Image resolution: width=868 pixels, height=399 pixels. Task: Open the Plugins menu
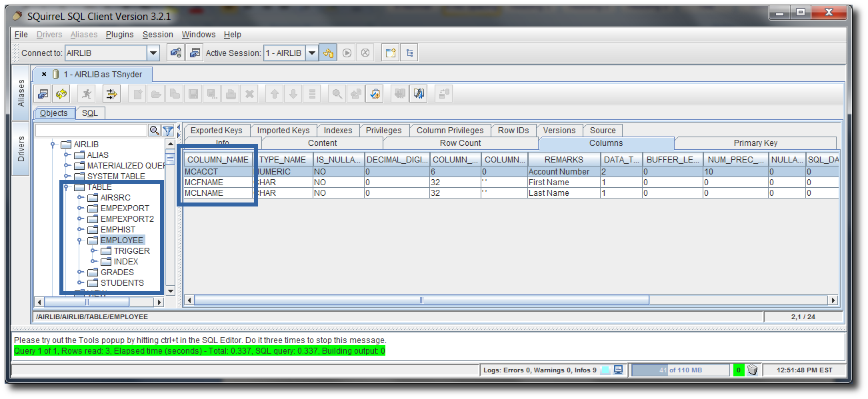(x=120, y=35)
